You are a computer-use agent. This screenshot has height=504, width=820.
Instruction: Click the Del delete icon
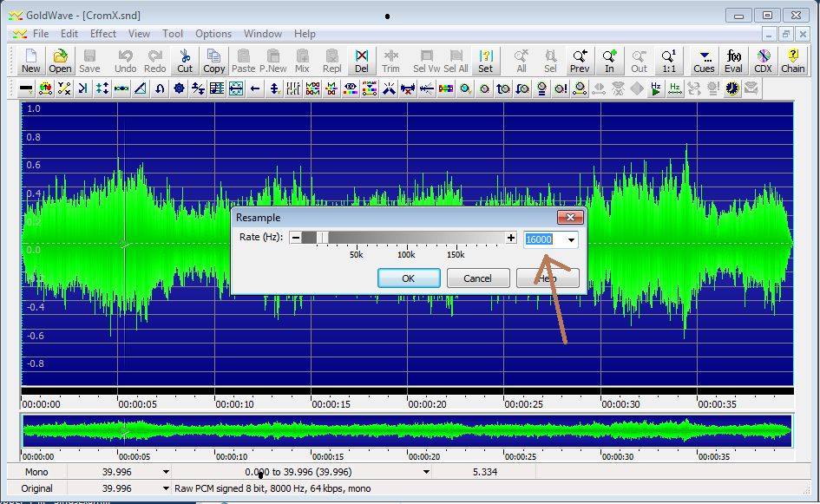361,61
